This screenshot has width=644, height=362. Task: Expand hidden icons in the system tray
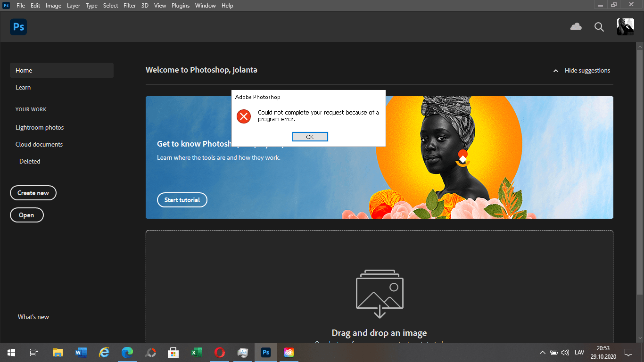pyautogui.click(x=542, y=352)
